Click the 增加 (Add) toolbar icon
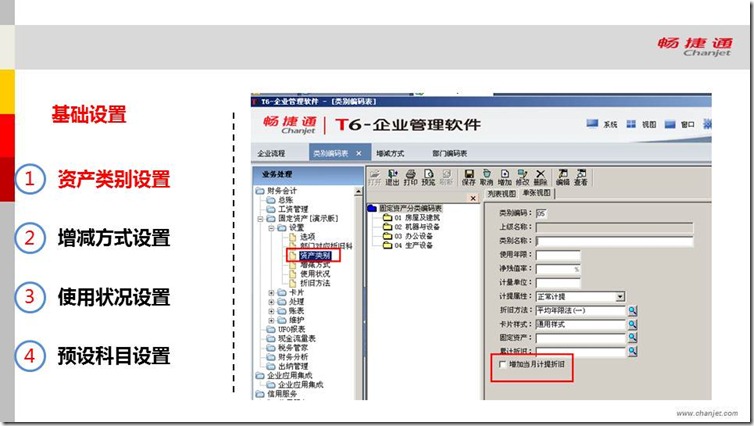 click(x=504, y=177)
